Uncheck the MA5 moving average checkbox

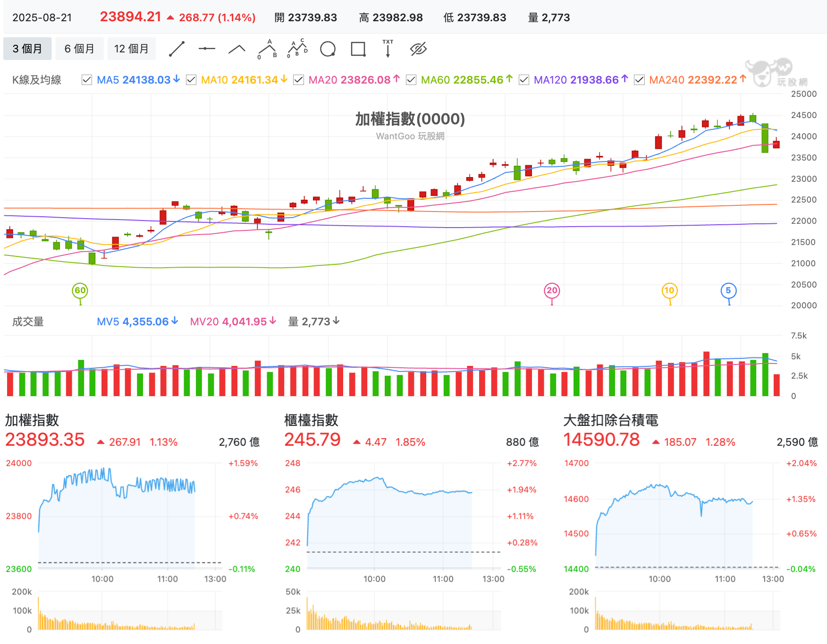(87, 80)
